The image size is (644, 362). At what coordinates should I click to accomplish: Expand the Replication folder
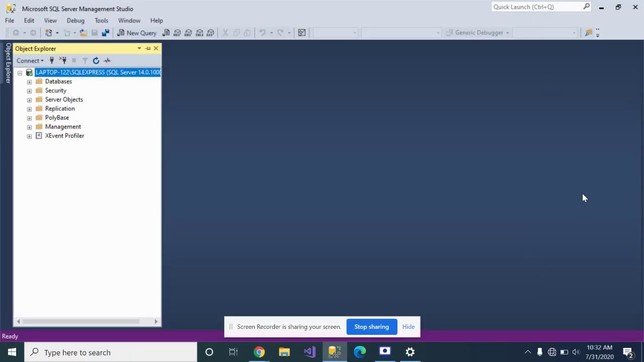click(x=29, y=109)
